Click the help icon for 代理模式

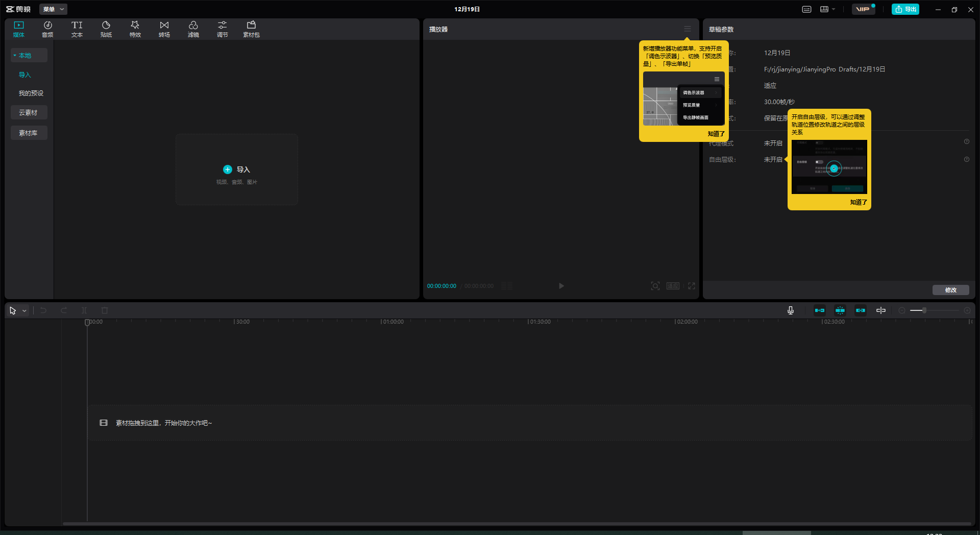967,141
